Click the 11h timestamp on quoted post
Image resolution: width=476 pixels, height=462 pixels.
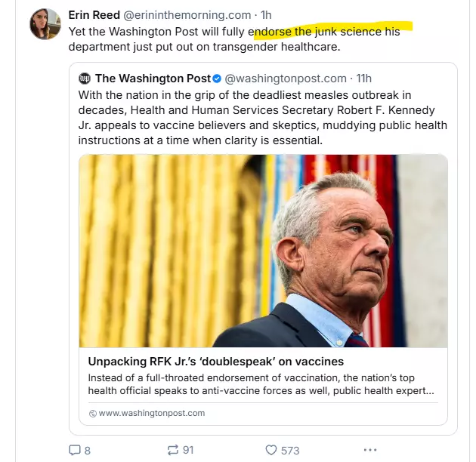pos(363,79)
